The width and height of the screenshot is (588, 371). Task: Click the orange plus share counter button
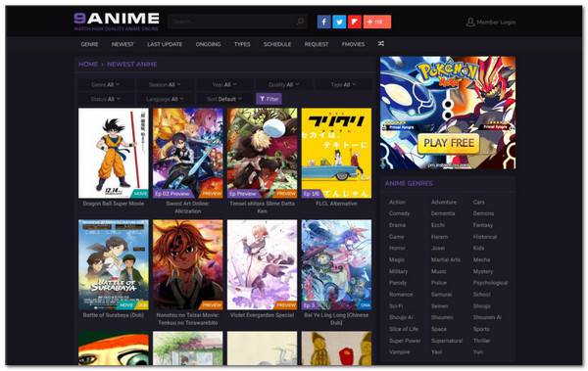(x=377, y=22)
